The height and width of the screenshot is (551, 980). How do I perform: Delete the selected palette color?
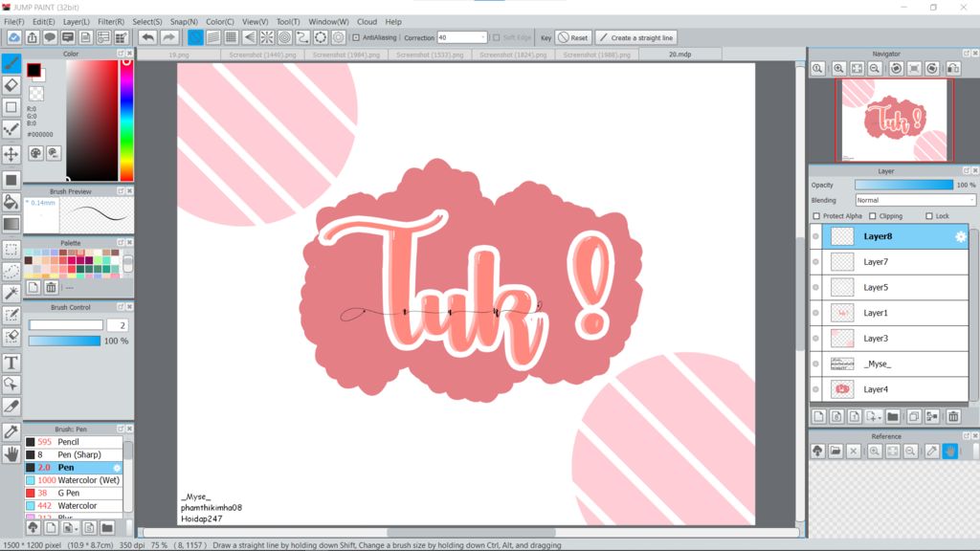pos(52,287)
